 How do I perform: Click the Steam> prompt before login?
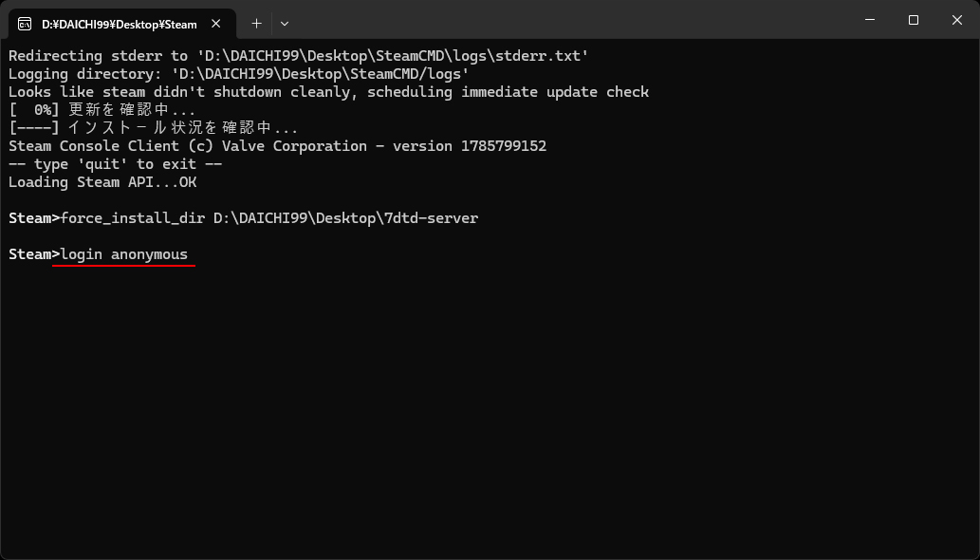(34, 254)
